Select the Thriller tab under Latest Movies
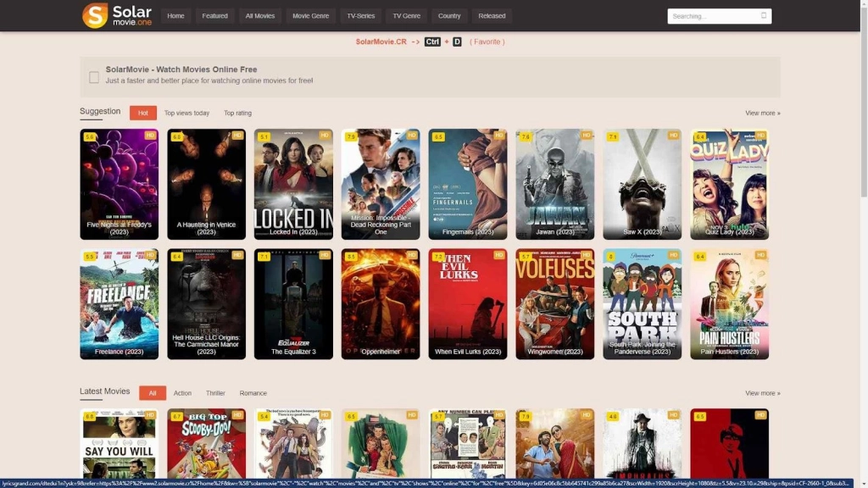Screen dimensions: 868x488 [215, 393]
